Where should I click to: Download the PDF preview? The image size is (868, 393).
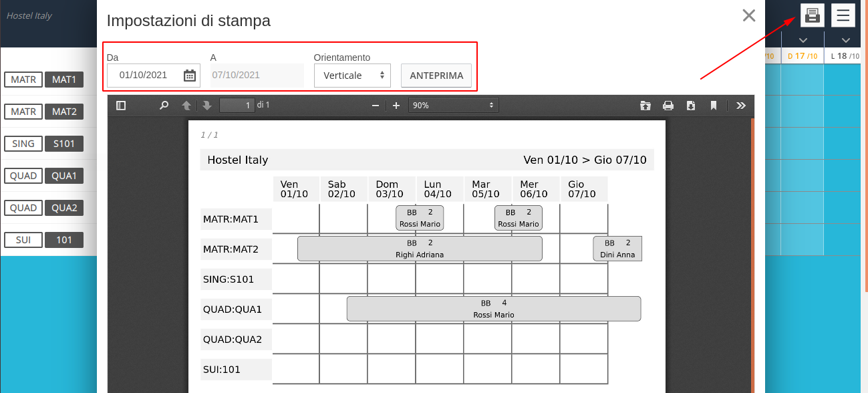(691, 106)
